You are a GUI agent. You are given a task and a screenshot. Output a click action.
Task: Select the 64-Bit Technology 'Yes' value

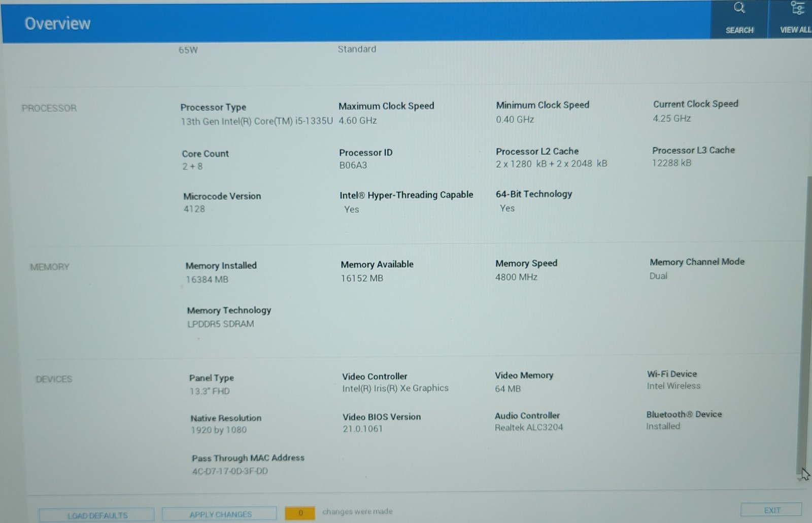click(x=507, y=208)
